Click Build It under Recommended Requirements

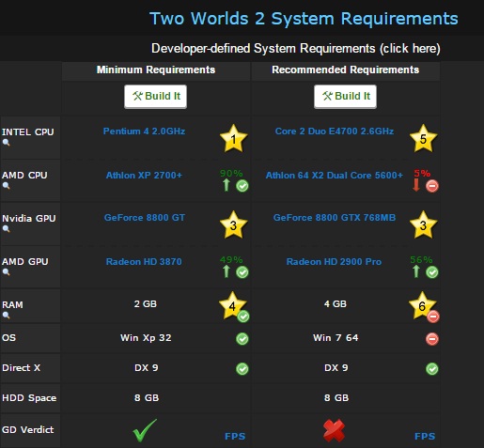pyautogui.click(x=345, y=97)
